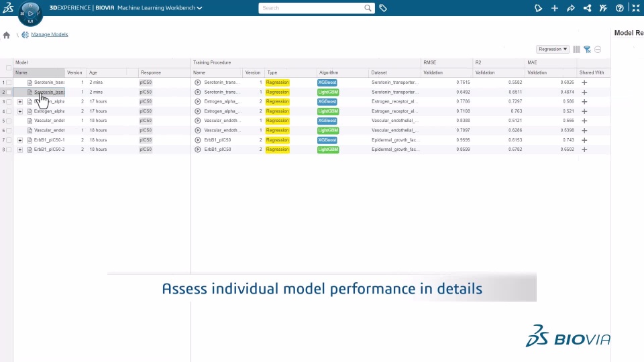Check the row 3 checkbox
Viewport: 644px width, 362px height.
click(9, 102)
